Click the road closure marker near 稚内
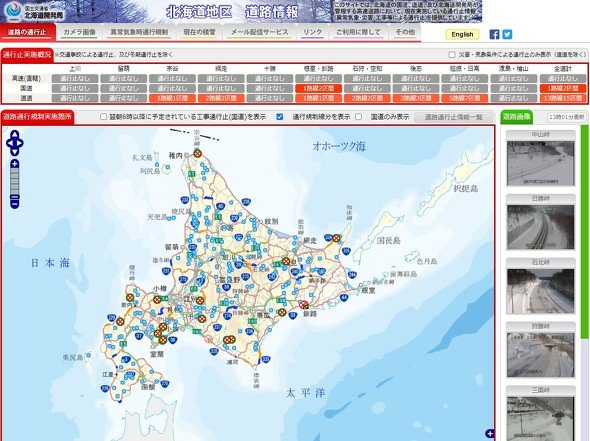The image size is (590, 441). pyautogui.click(x=198, y=153)
